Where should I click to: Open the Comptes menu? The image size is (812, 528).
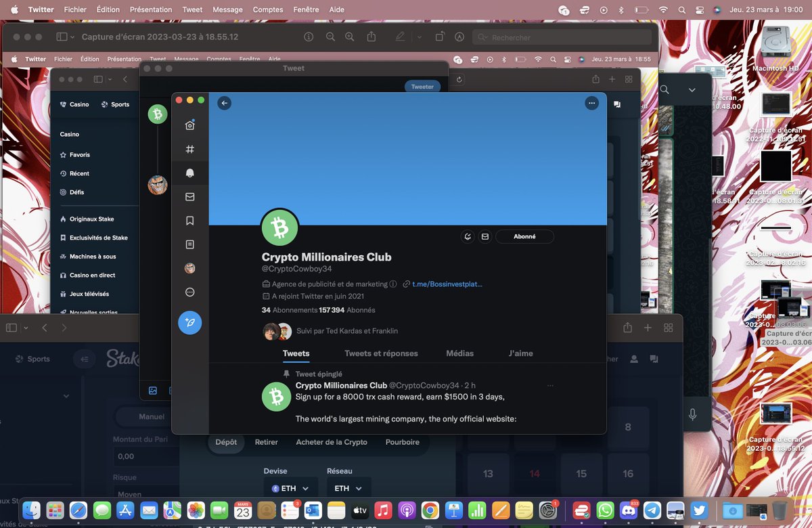click(x=268, y=9)
